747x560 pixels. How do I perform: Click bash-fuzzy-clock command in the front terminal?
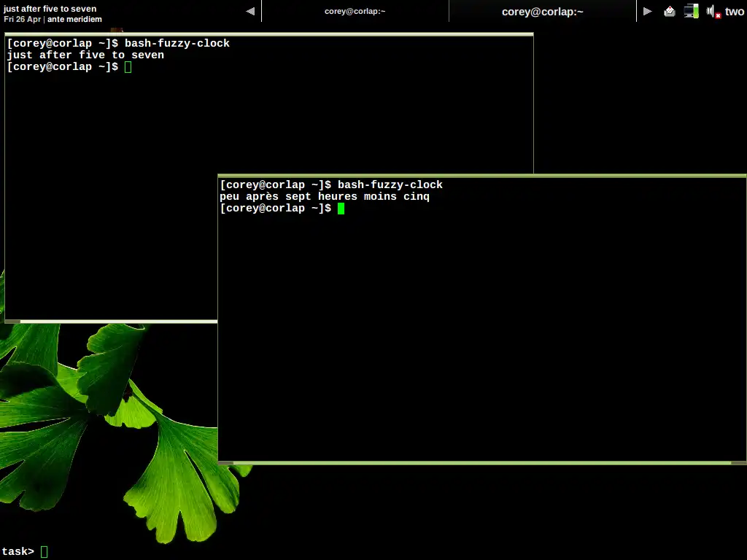pyautogui.click(x=390, y=184)
